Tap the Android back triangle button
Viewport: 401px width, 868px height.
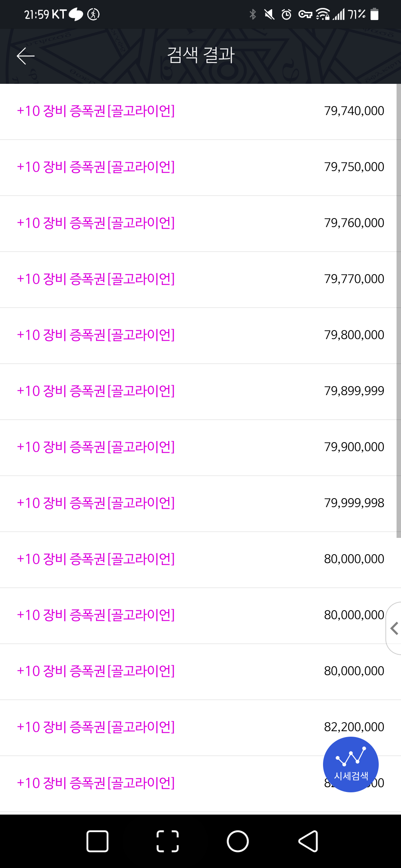pos(308,841)
